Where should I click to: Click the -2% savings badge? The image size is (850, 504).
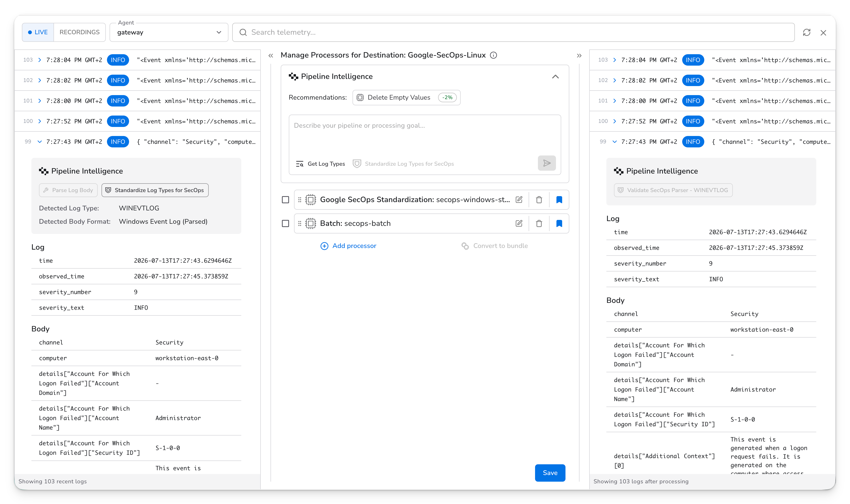[447, 97]
